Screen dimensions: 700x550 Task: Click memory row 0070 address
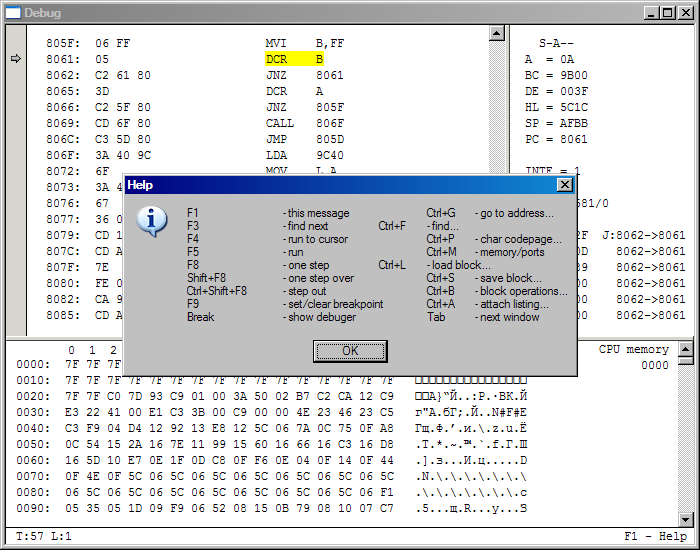click(x=33, y=476)
